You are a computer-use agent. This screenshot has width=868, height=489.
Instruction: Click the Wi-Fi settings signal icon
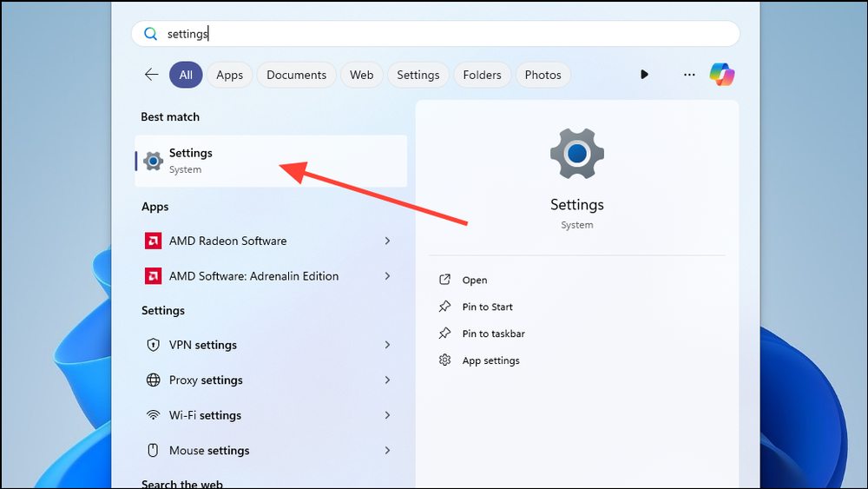point(154,415)
